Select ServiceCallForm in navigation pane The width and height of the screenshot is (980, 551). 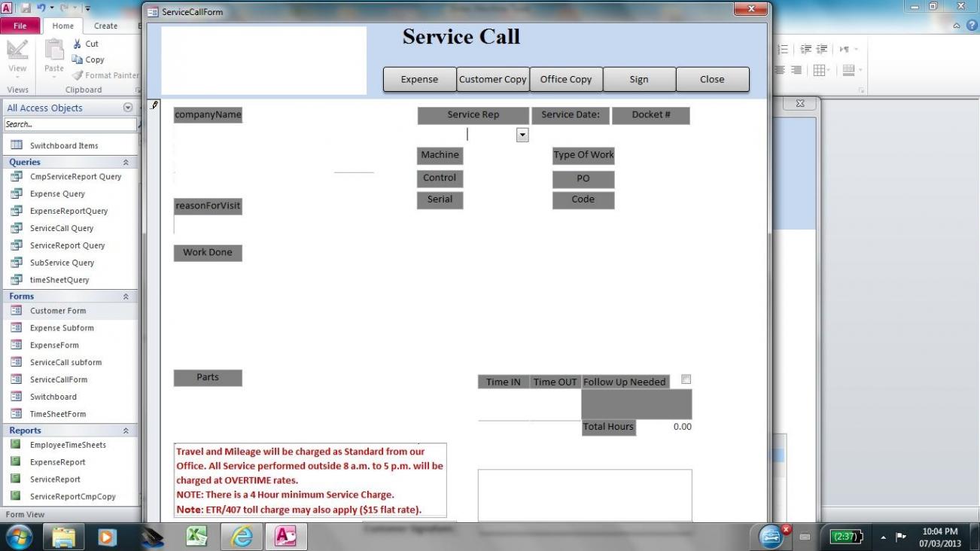tap(59, 379)
